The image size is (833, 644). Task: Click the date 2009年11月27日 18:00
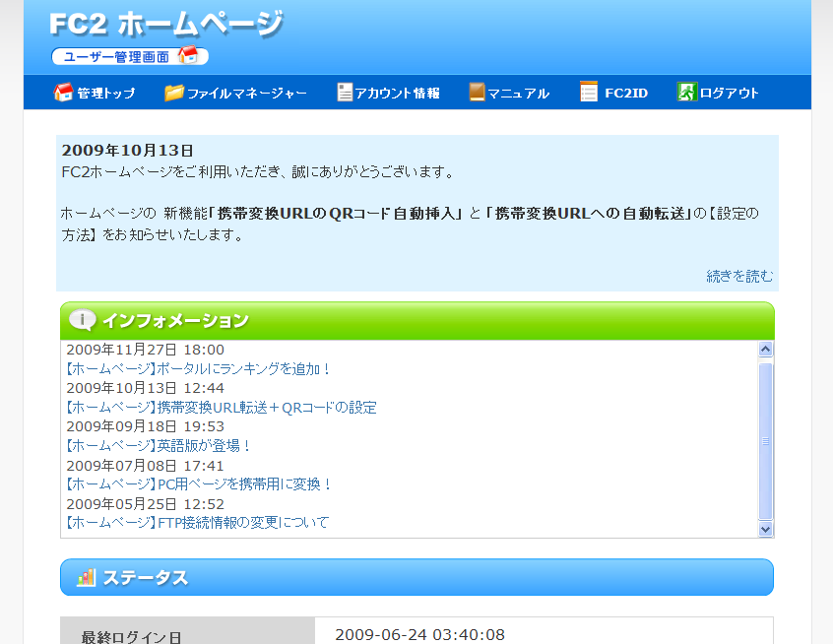click(x=145, y=350)
